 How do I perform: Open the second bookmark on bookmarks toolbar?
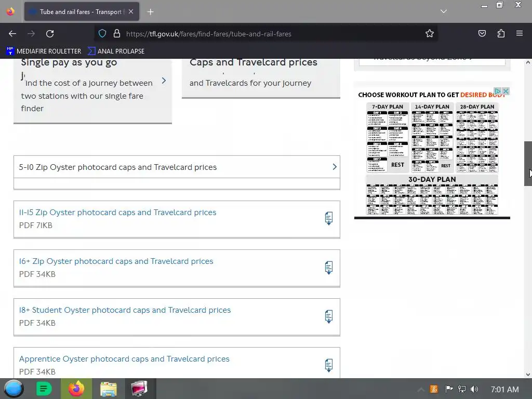[x=116, y=51]
